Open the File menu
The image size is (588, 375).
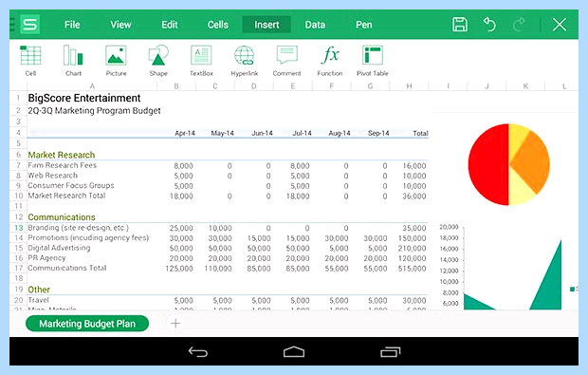(72, 25)
